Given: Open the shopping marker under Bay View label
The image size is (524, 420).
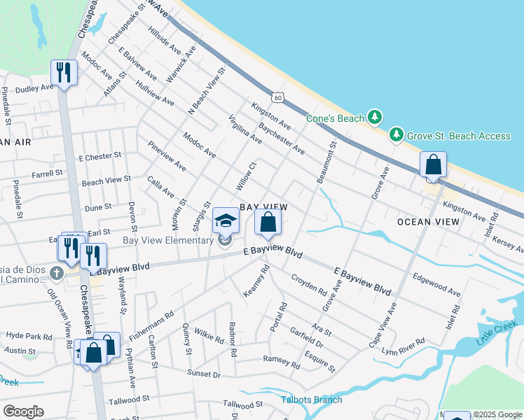Looking at the screenshot, I should click(x=268, y=223).
